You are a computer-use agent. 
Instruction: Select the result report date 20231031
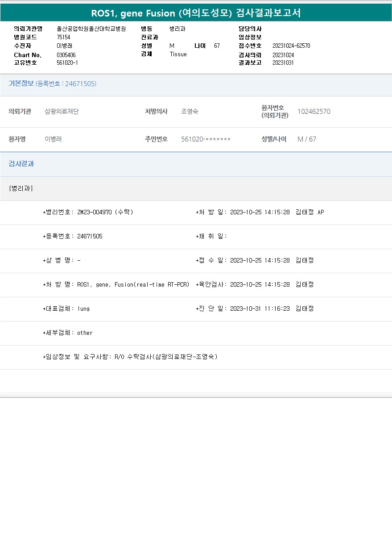pyautogui.click(x=283, y=63)
